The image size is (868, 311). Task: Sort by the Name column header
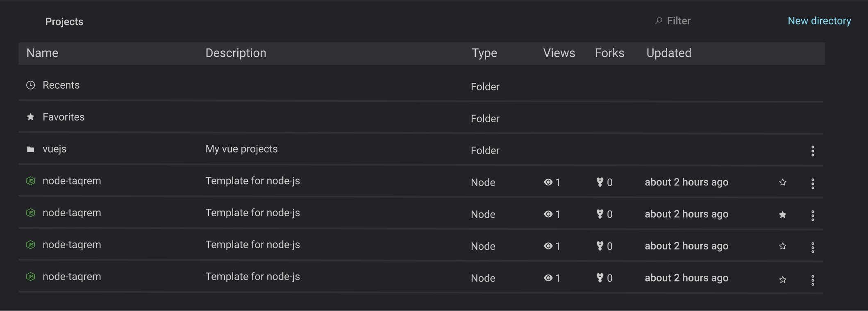click(42, 53)
